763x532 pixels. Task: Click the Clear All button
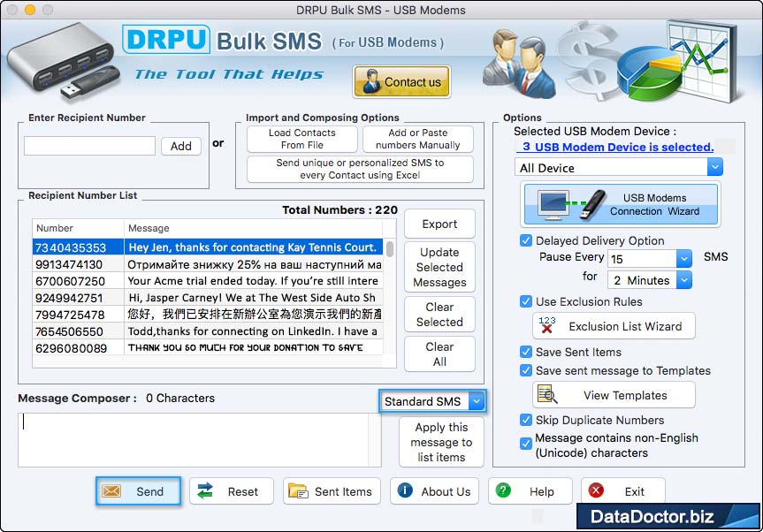point(439,354)
